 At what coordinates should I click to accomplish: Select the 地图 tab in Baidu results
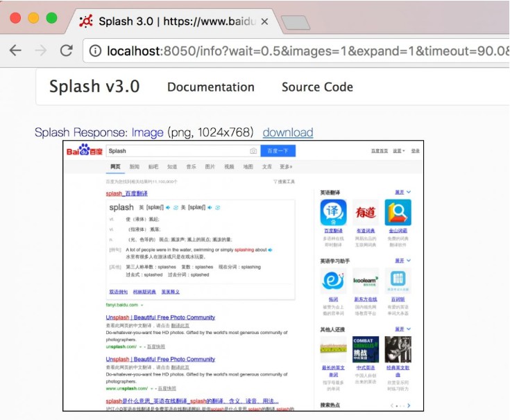coord(248,166)
